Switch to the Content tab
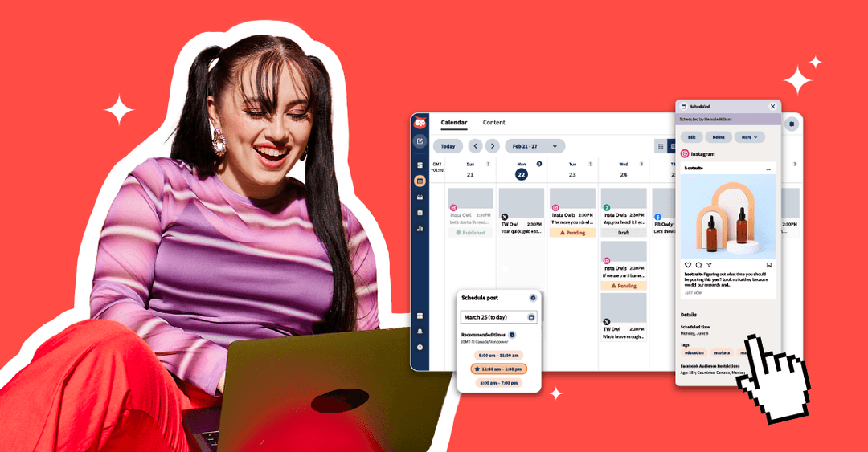868x452 pixels. [x=493, y=123]
